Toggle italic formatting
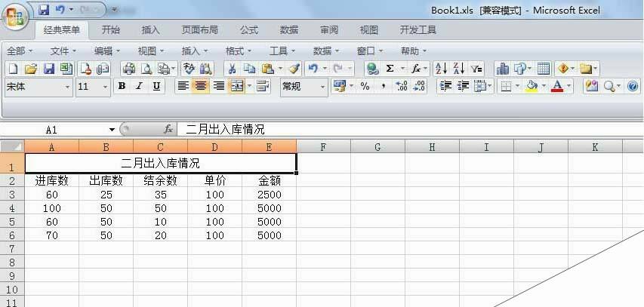The height and width of the screenshot is (307, 644). 139,86
